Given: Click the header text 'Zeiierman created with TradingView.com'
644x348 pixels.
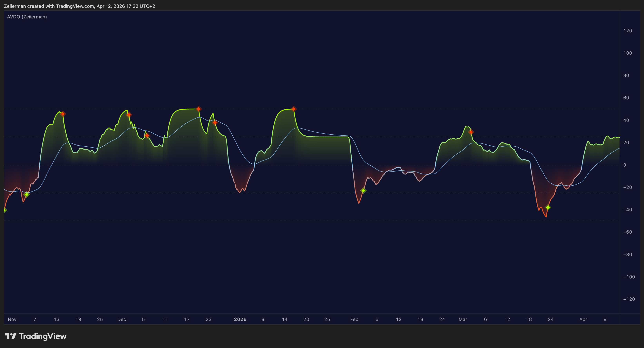Looking at the screenshot, I should tap(49, 6).
